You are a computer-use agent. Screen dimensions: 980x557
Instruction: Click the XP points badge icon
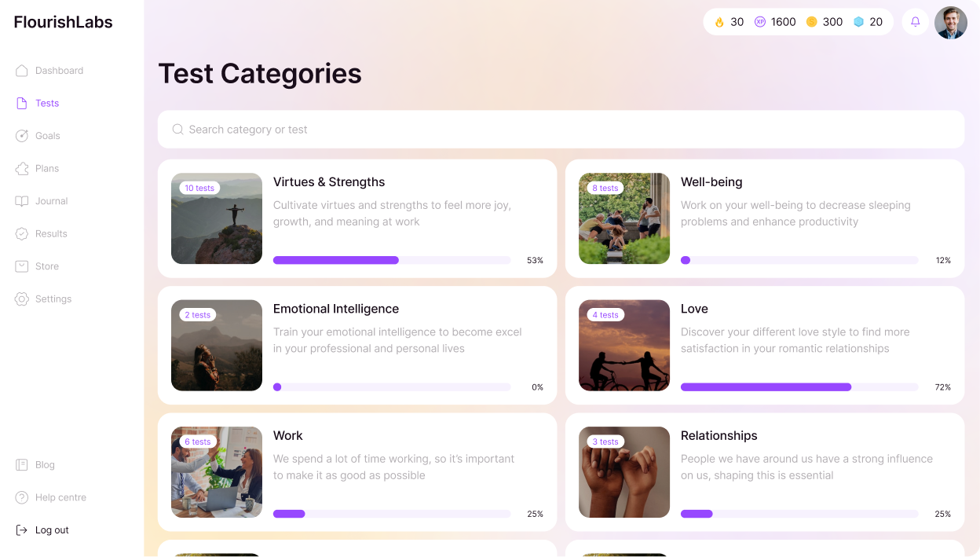click(x=760, y=22)
